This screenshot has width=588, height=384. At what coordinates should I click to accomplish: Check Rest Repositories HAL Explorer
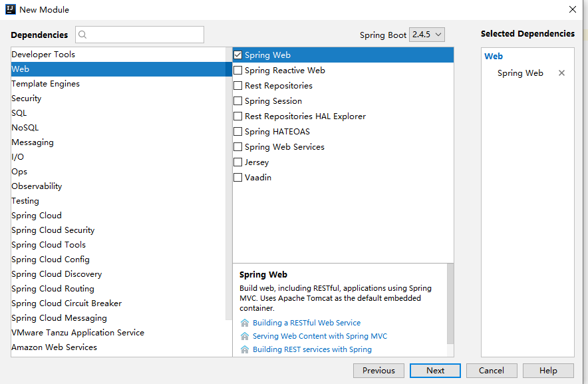pos(237,116)
